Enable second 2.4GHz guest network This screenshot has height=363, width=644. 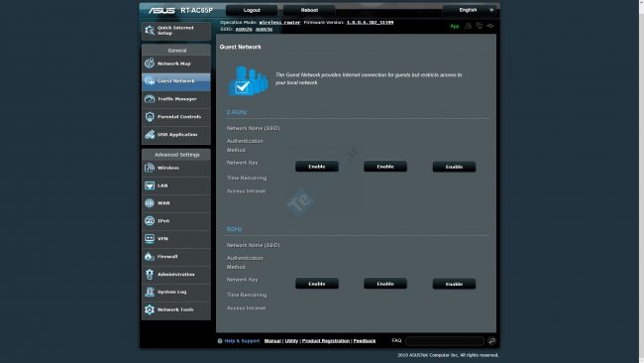click(385, 167)
